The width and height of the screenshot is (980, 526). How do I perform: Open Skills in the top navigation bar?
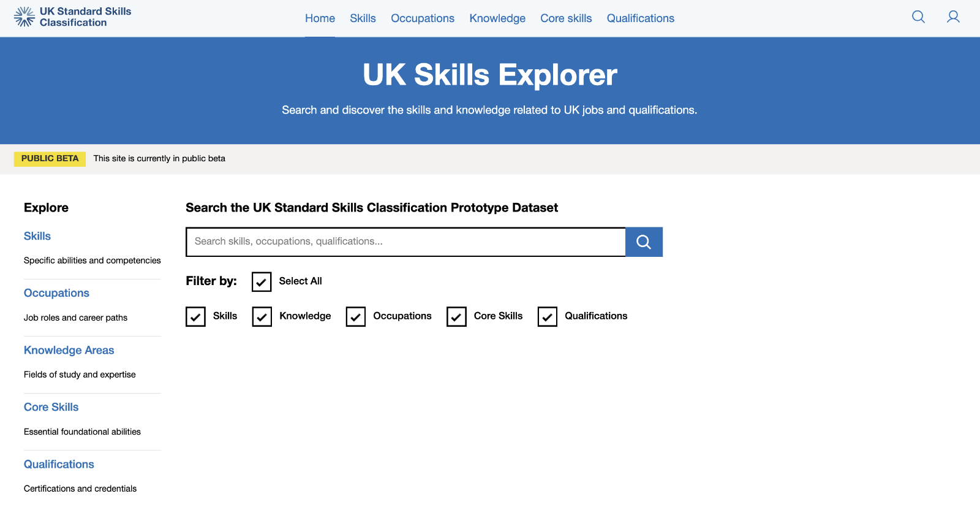coord(363,18)
